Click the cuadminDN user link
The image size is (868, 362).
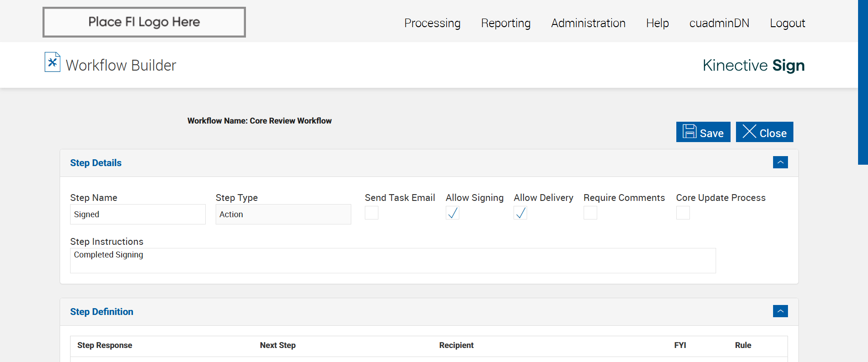719,23
